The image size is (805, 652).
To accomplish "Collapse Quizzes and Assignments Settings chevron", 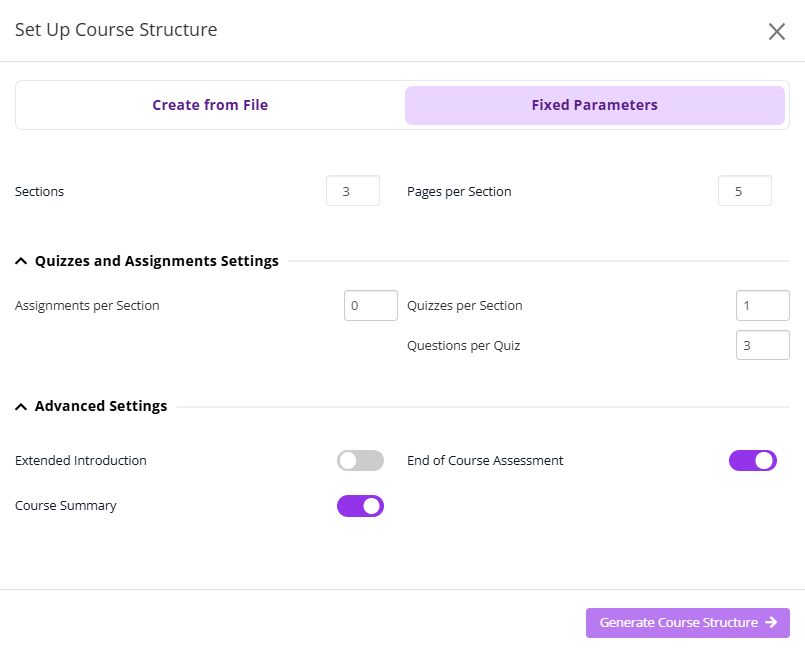I will 21,262.
